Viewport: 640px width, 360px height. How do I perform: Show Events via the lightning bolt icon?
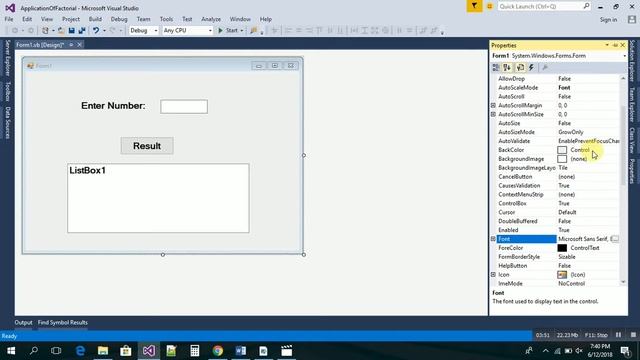(531, 68)
